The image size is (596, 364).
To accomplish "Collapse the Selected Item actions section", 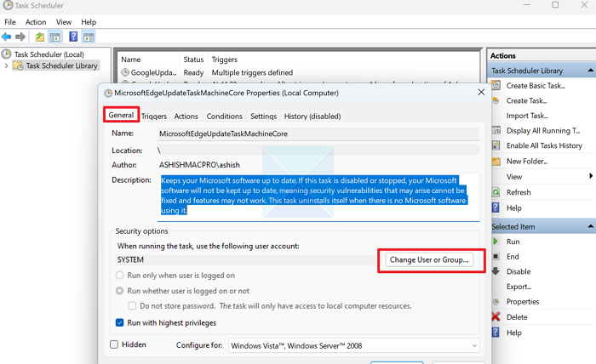I will tap(590, 226).
